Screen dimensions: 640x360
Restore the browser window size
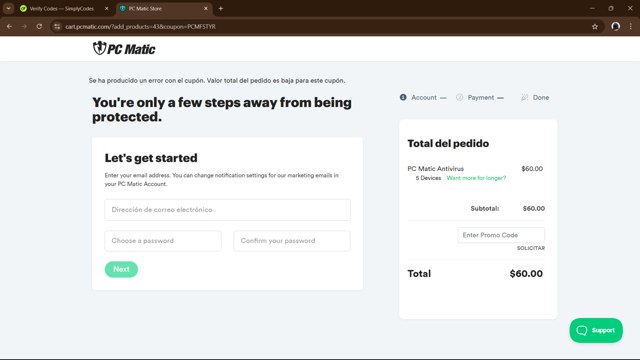pyautogui.click(x=611, y=8)
